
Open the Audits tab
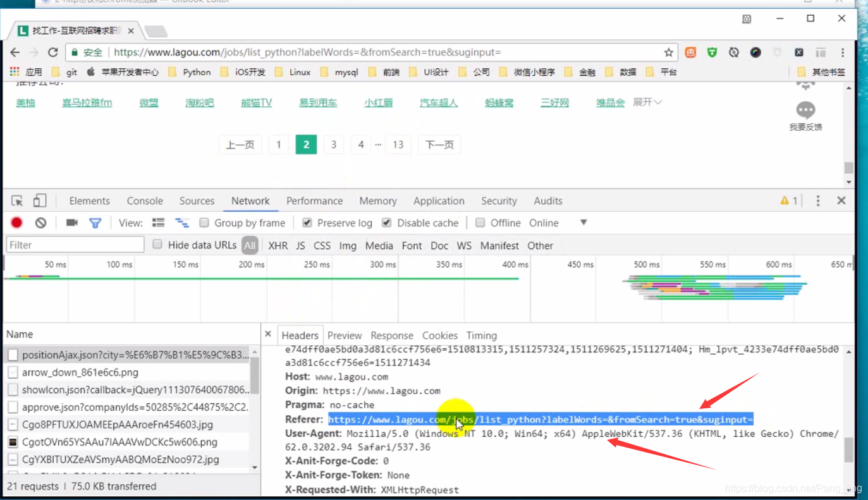[x=547, y=201]
